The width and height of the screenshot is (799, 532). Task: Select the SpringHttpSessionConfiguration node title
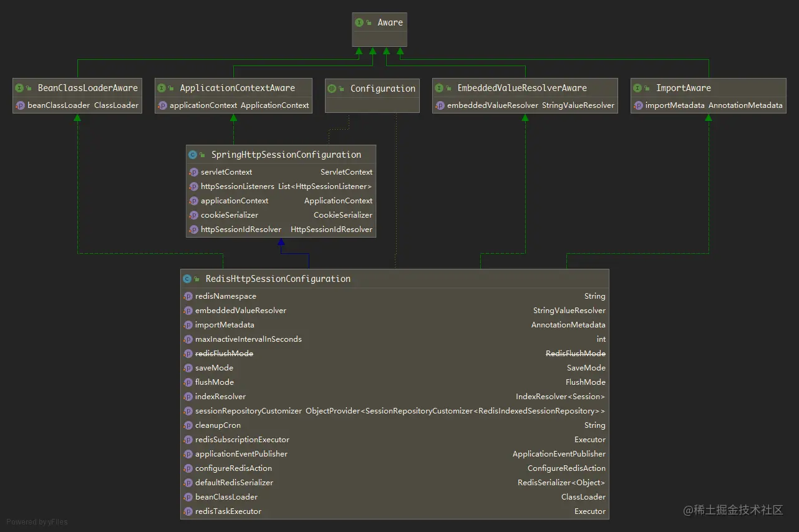pyautogui.click(x=286, y=155)
